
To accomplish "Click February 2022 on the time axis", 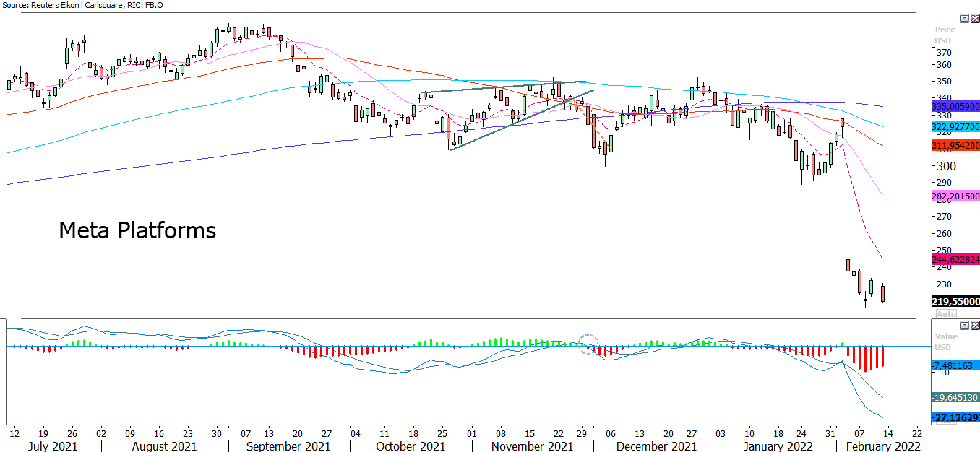I will [x=882, y=446].
